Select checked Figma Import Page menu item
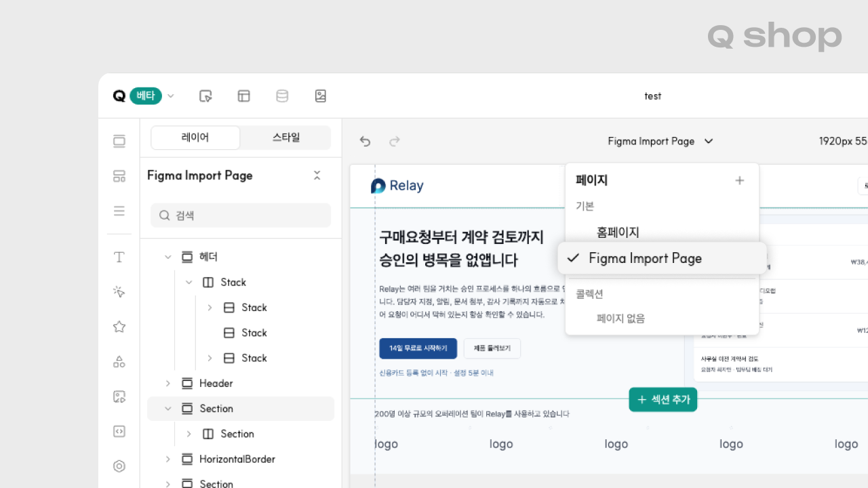868x488 pixels. click(662, 258)
